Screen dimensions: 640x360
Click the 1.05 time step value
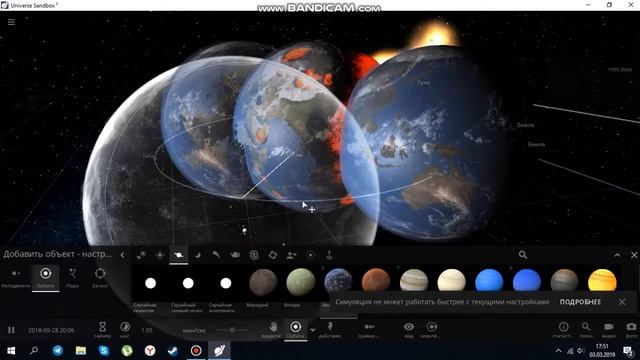(x=147, y=330)
